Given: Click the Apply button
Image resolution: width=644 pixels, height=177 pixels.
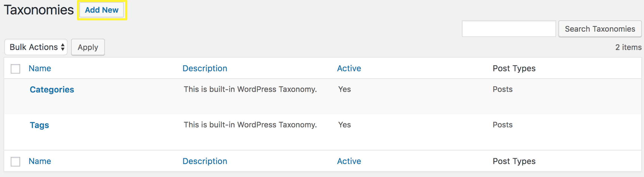Looking at the screenshot, I should pos(88,47).
